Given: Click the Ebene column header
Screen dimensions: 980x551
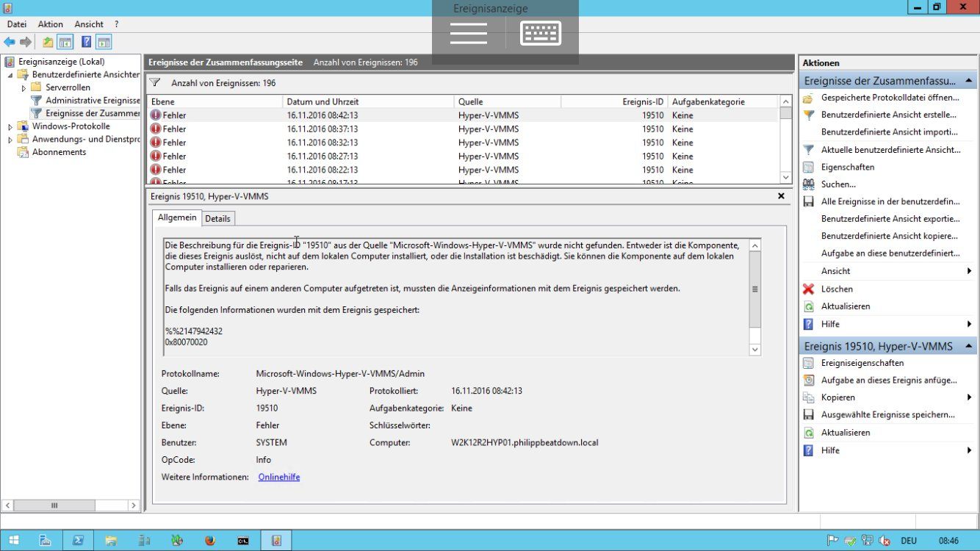Looking at the screenshot, I should point(215,101).
